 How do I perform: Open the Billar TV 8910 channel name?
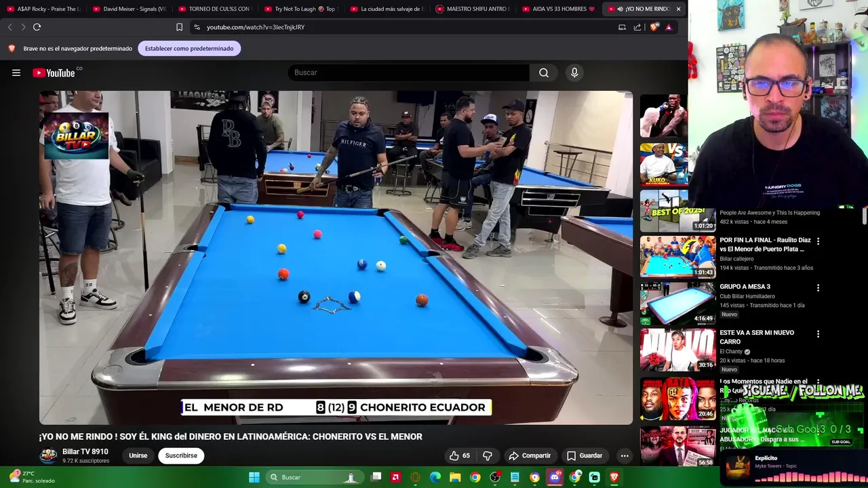pyautogui.click(x=85, y=451)
